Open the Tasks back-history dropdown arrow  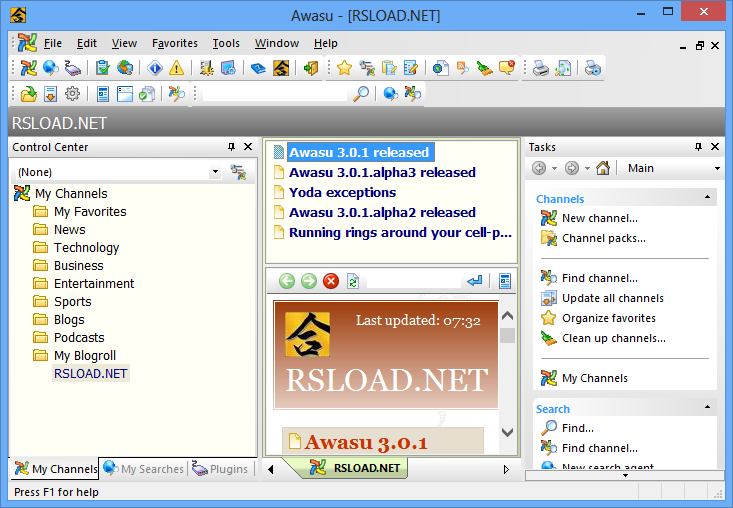click(x=554, y=168)
